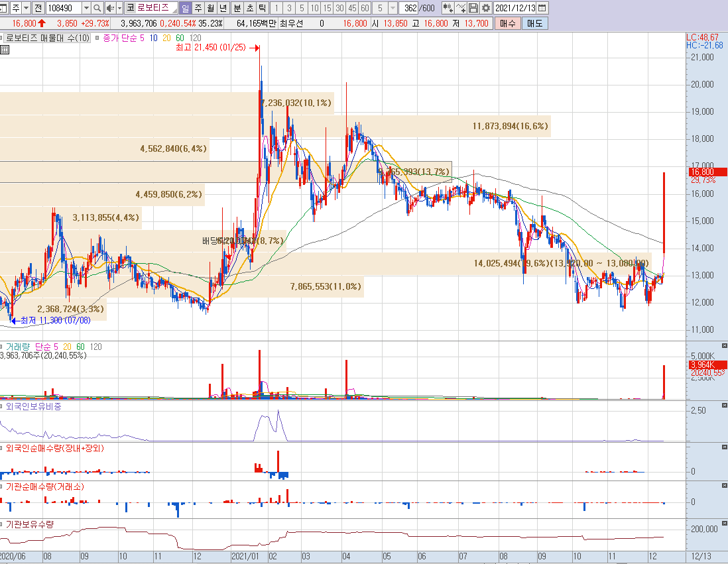Click the 매수 buy button

(x=507, y=23)
